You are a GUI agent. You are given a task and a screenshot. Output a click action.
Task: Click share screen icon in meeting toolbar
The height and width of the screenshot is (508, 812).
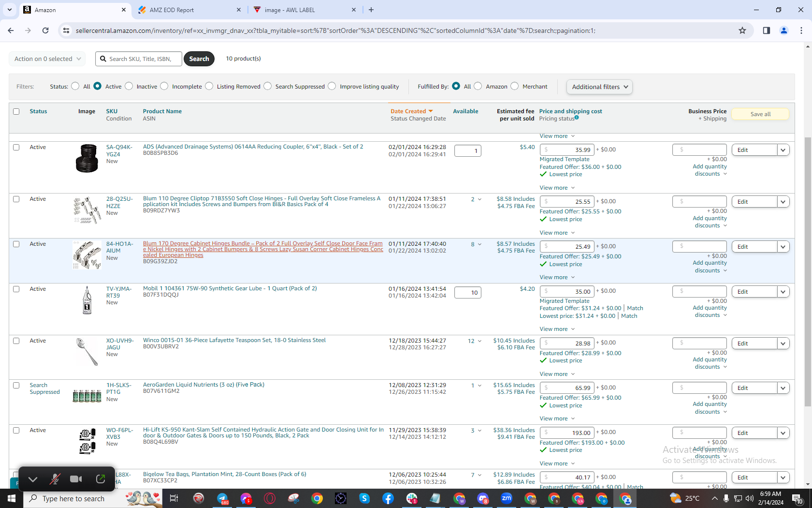[101, 479]
